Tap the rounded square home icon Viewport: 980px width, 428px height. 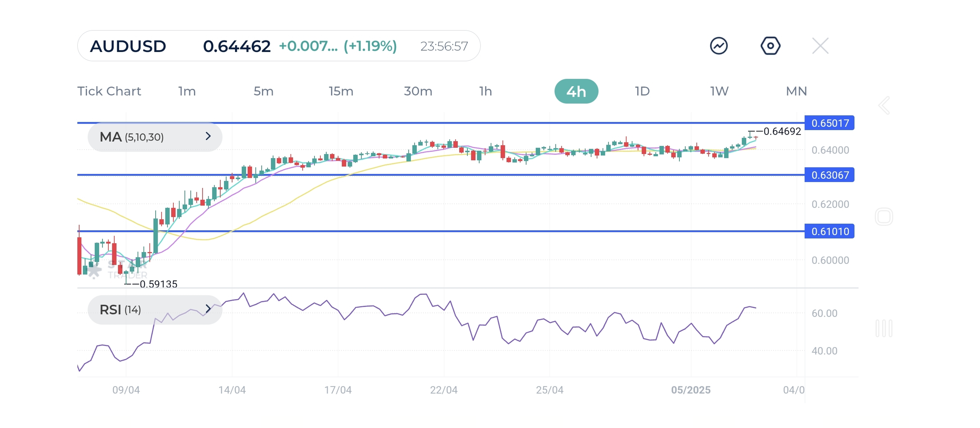pyautogui.click(x=884, y=217)
